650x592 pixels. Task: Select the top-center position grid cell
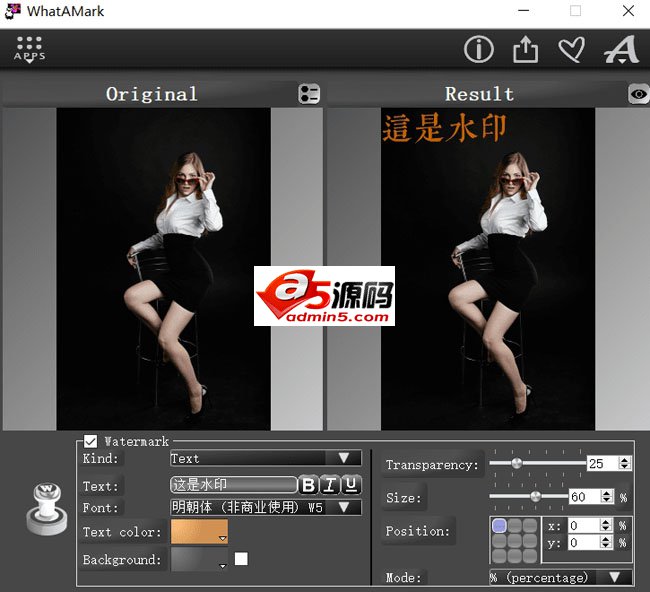[x=515, y=526]
